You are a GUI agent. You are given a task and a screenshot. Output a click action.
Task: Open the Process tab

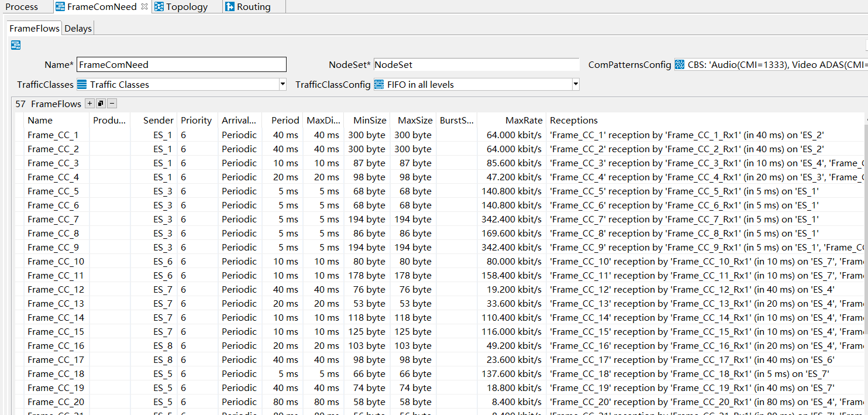click(22, 7)
